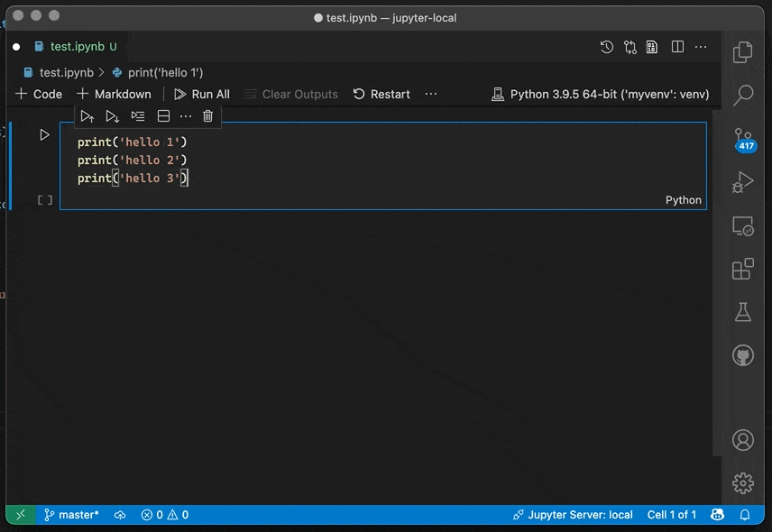Toggle split editor layout icon

[x=677, y=47]
